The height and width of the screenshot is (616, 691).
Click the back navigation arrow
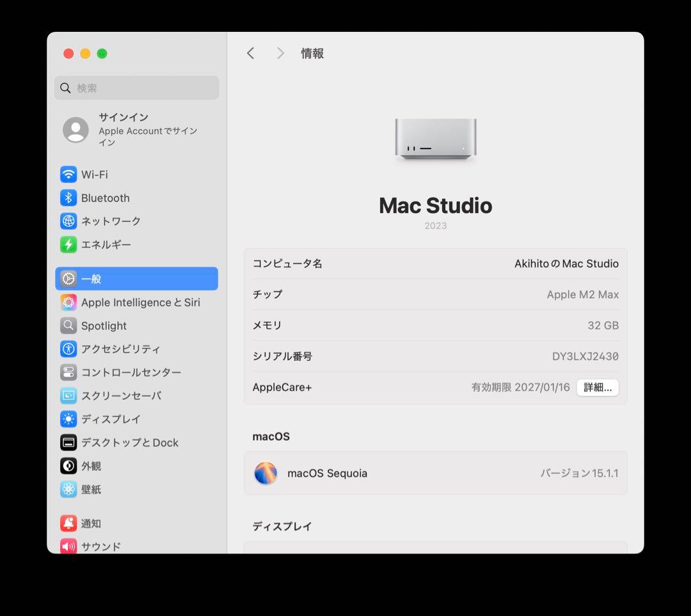pos(250,53)
